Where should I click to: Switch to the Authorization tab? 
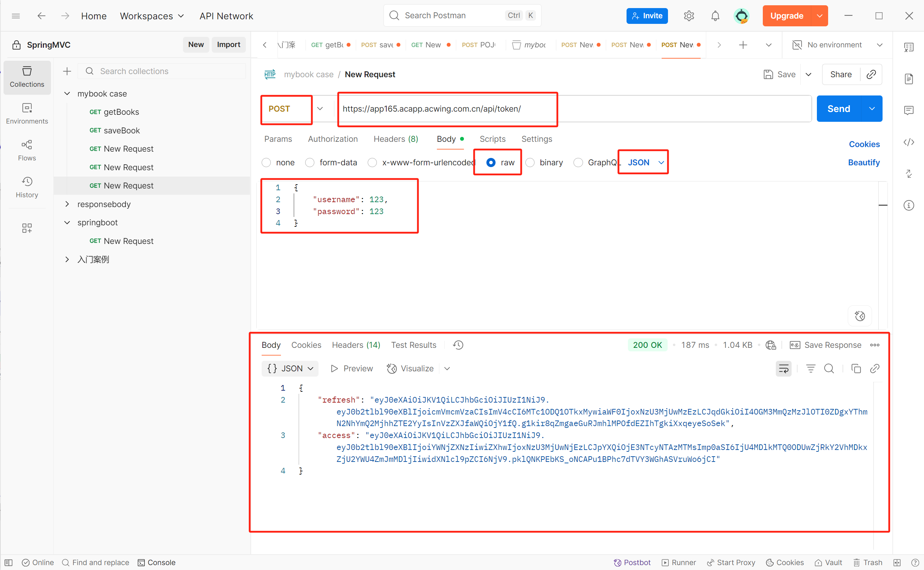tap(333, 139)
